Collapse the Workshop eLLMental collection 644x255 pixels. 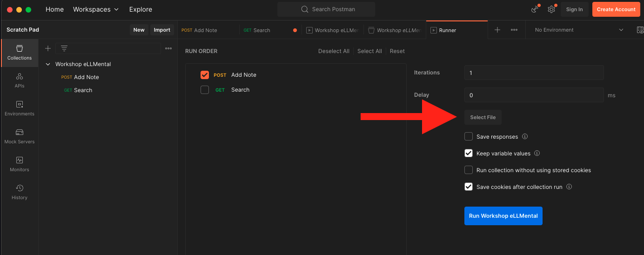(48, 64)
